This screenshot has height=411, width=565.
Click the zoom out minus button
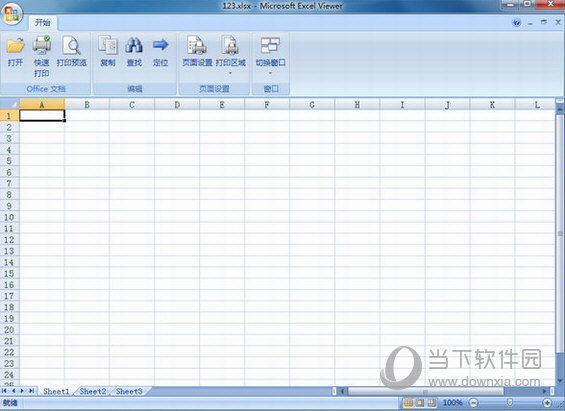tap(473, 403)
